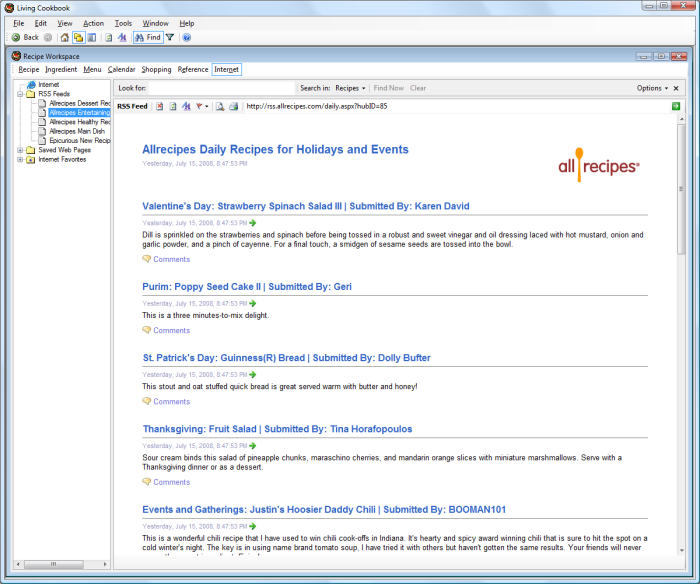Switch to the Calendar tab

coord(121,70)
